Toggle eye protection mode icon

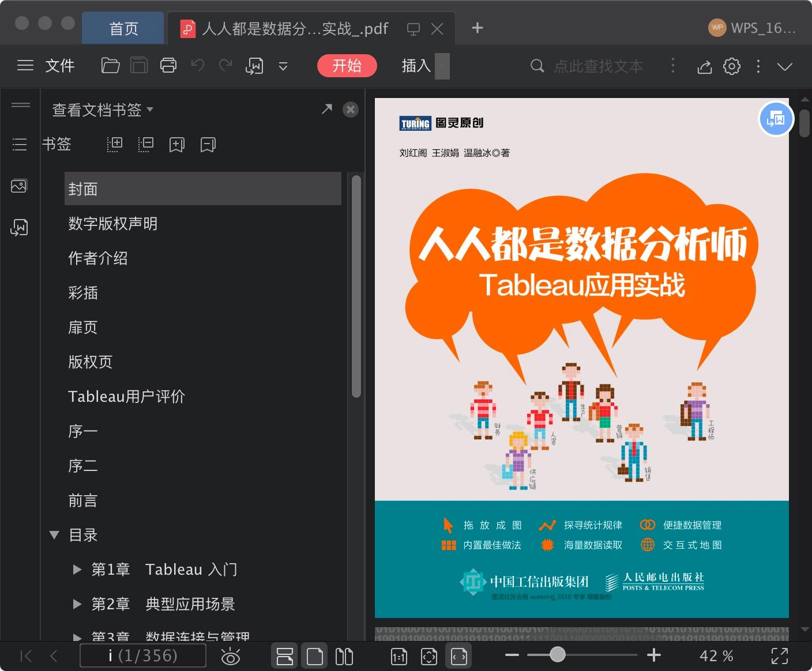point(231,656)
